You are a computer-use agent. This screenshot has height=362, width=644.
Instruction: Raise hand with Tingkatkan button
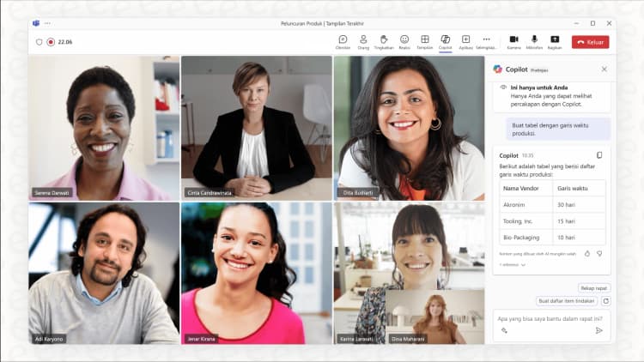[384, 42]
